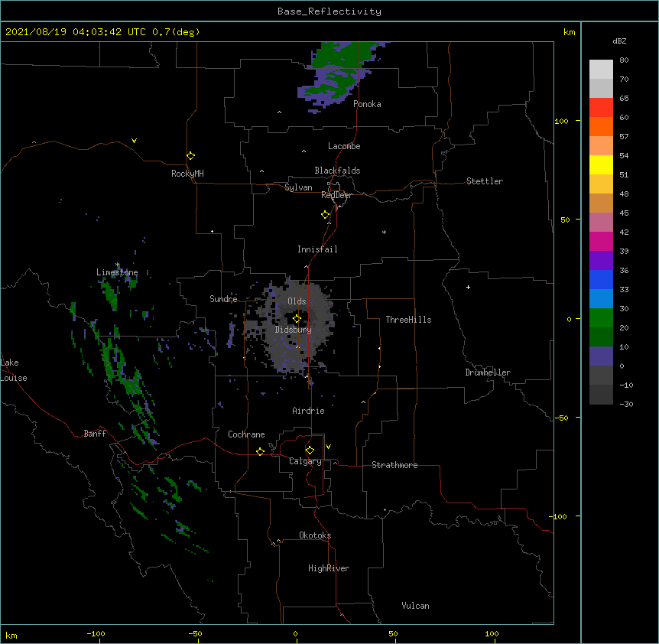Click the Stettler city label
Image resolution: width=659 pixels, height=644 pixels.
click(x=485, y=181)
